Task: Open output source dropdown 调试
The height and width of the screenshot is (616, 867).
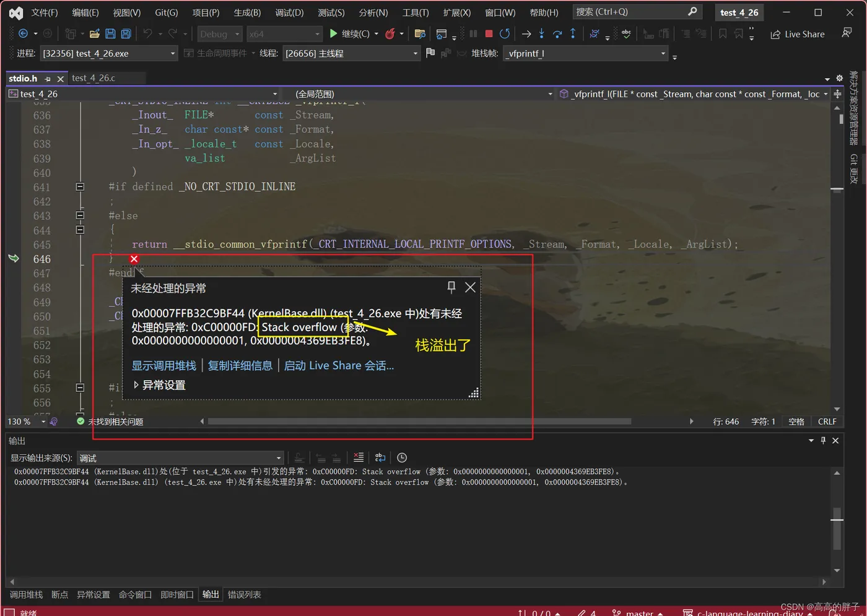Action: pyautogui.click(x=180, y=458)
